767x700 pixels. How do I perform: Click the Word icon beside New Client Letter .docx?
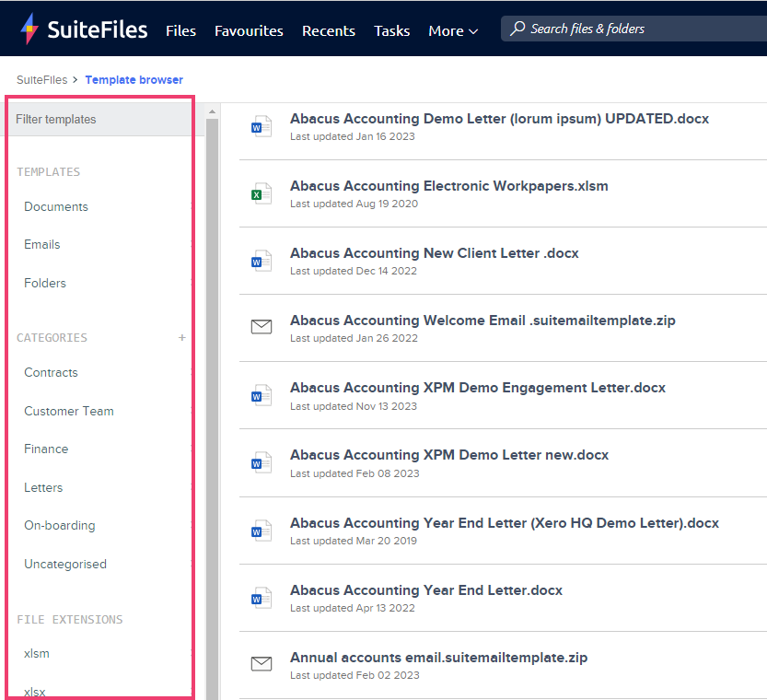261,260
